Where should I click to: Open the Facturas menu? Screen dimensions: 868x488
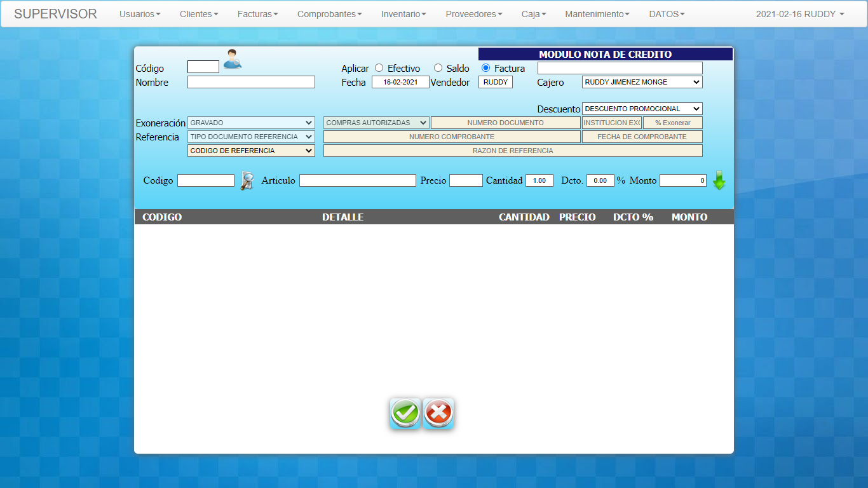tap(257, 14)
